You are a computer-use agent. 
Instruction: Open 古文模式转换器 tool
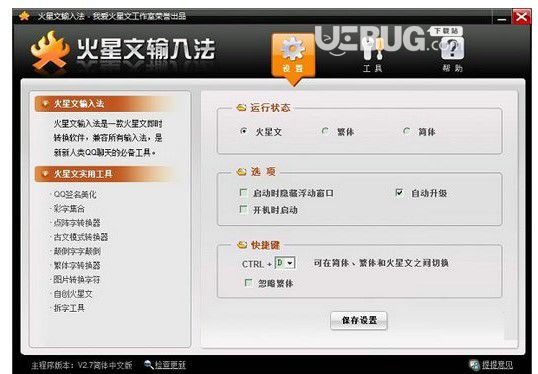[81, 237]
